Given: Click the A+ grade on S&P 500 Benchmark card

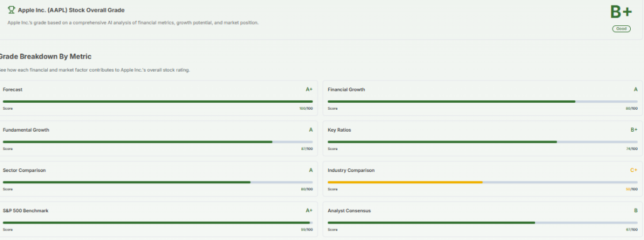Looking at the screenshot, I should coord(309,210).
